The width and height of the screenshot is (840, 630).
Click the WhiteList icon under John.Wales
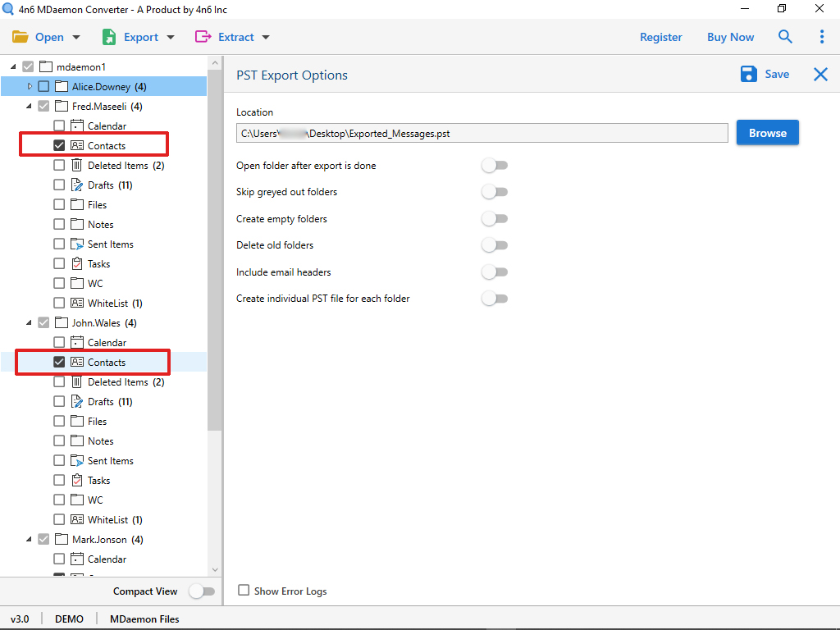[77, 519]
